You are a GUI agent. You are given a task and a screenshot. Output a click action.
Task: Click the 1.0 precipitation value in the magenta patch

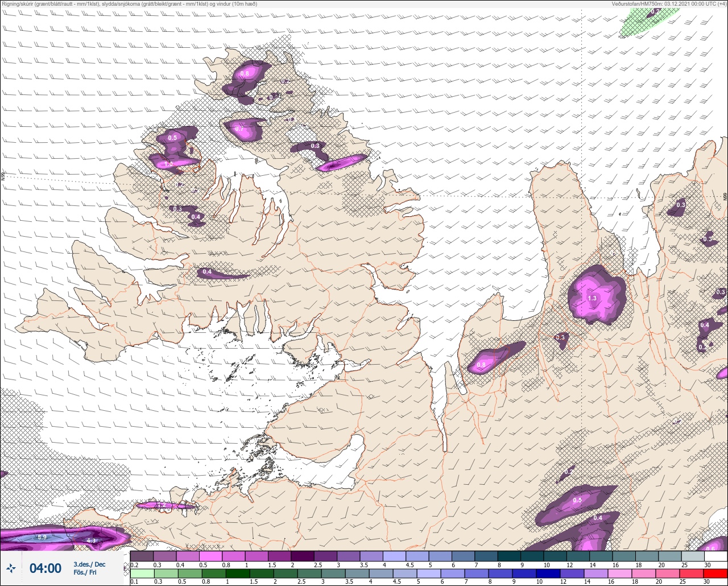[168, 164]
